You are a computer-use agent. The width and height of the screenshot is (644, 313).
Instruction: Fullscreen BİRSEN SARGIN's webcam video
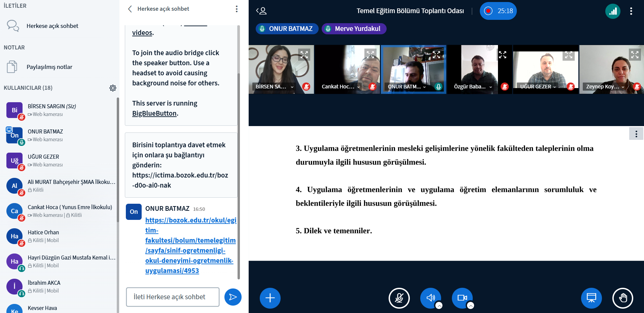point(304,54)
